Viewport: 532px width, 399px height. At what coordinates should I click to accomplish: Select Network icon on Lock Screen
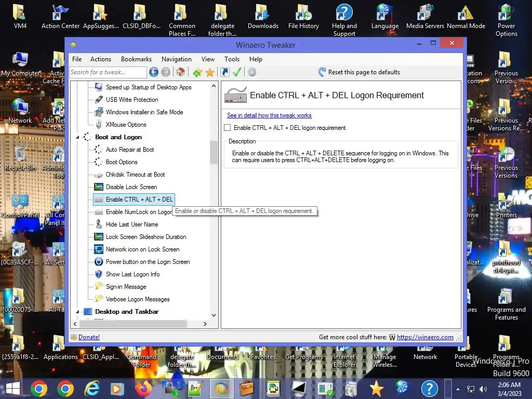[142, 249]
